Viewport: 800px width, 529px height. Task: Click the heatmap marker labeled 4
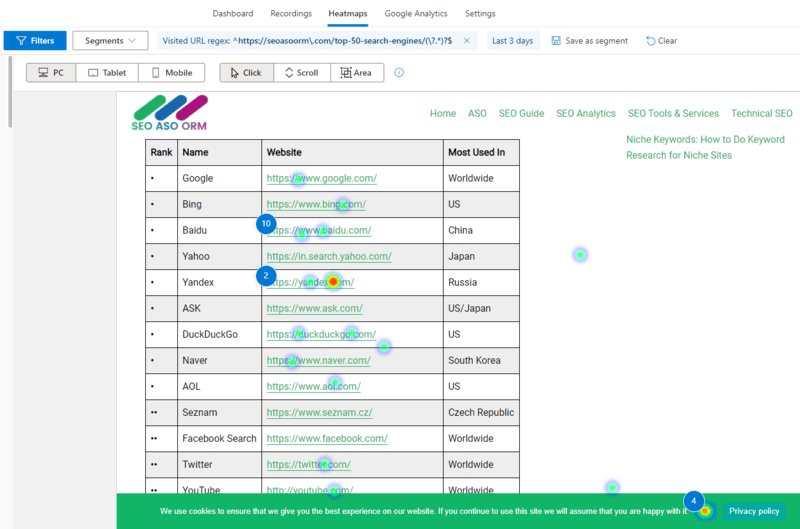coord(694,501)
